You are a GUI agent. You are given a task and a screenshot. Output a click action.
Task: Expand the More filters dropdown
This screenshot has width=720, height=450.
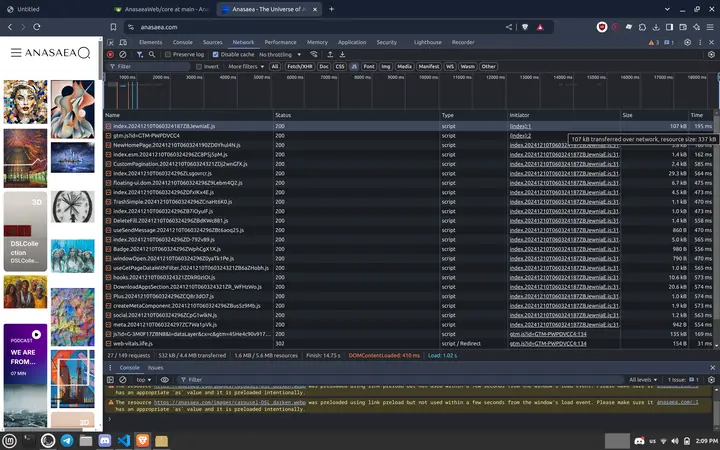click(245, 66)
